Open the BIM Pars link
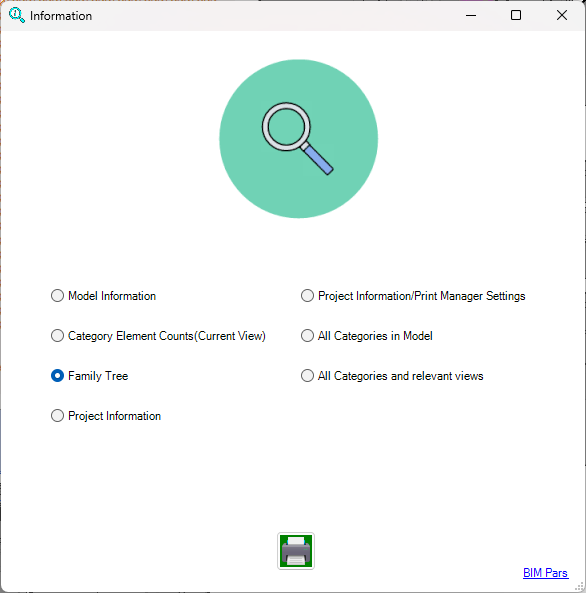Image resolution: width=586 pixels, height=593 pixels. click(x=545, y=573)
